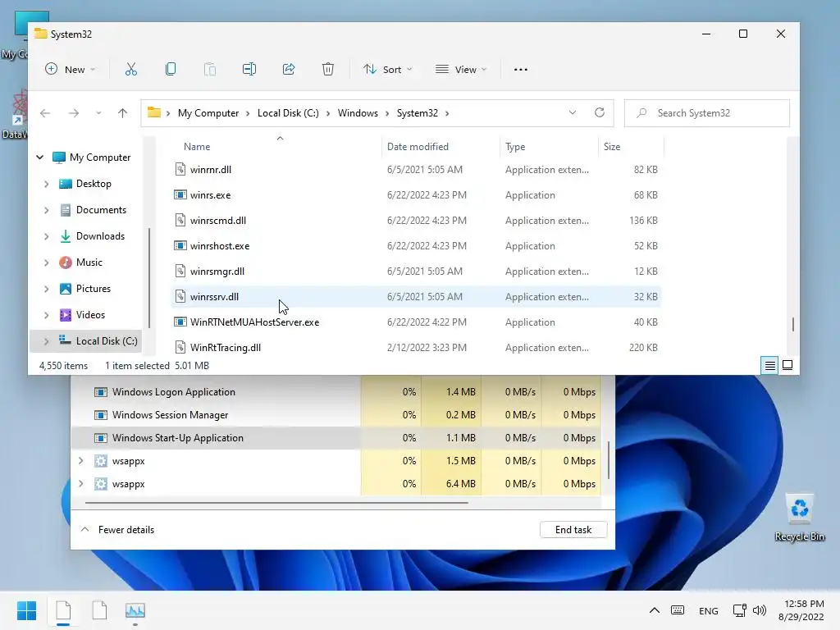Open the touch keyboard tray icon

[677, 610]
